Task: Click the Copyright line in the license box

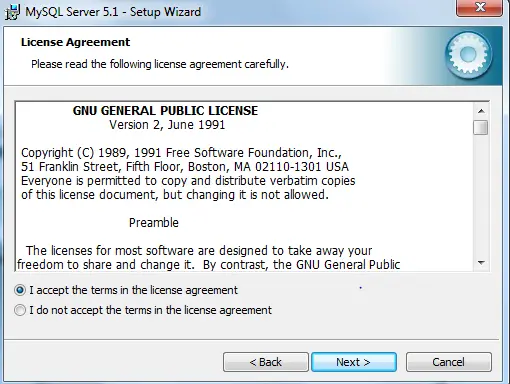Action: pyautogui.click(x=181, y=153)
